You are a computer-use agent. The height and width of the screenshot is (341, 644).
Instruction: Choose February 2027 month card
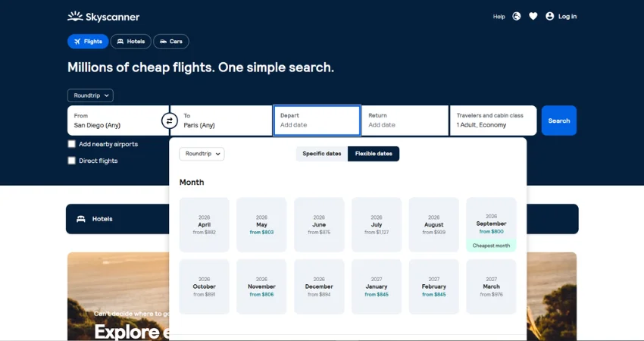(x=433, y=286)
